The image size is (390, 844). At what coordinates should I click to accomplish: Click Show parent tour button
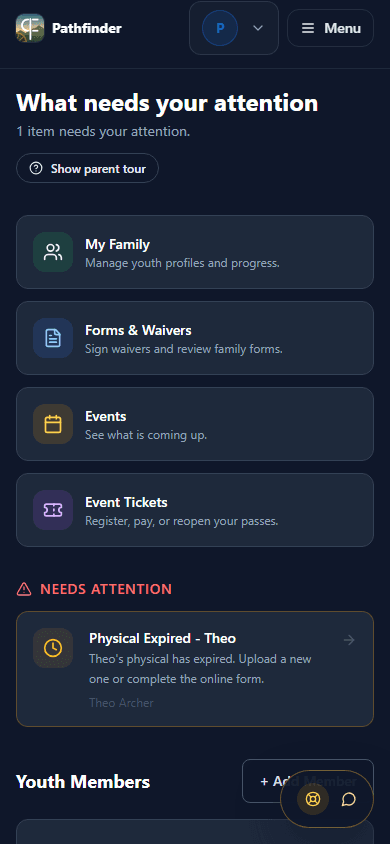[x=87, y=168]
